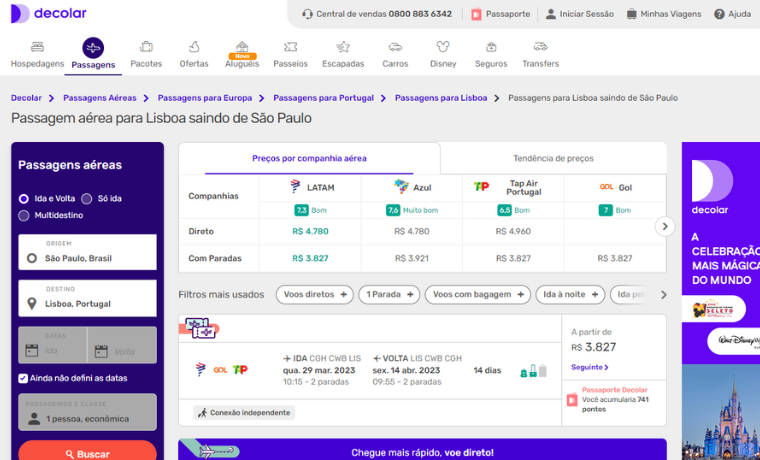The height and width of the screenshot is (460, 760).
Task: Click the Disney promotional banner
Action: tap(721, 301)
